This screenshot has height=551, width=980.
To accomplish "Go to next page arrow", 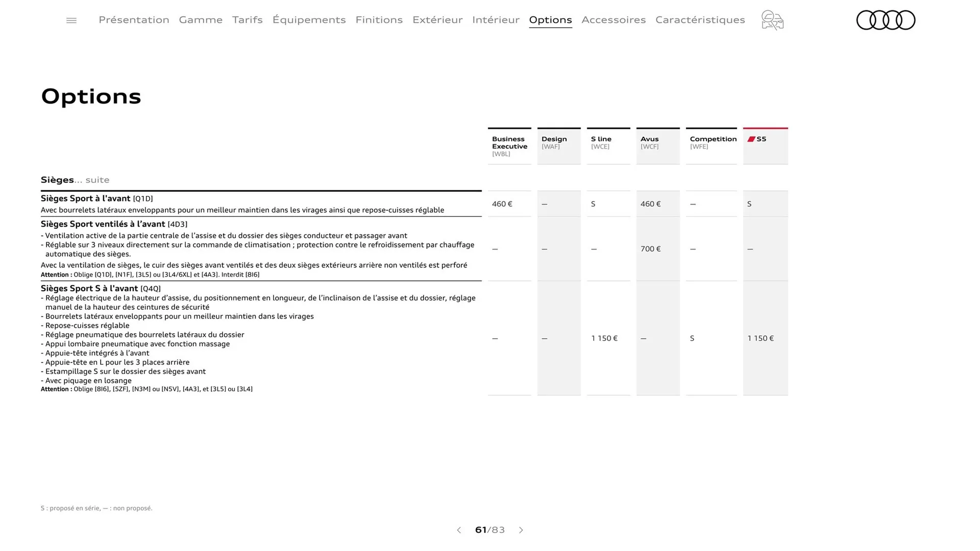I will 521,530.
